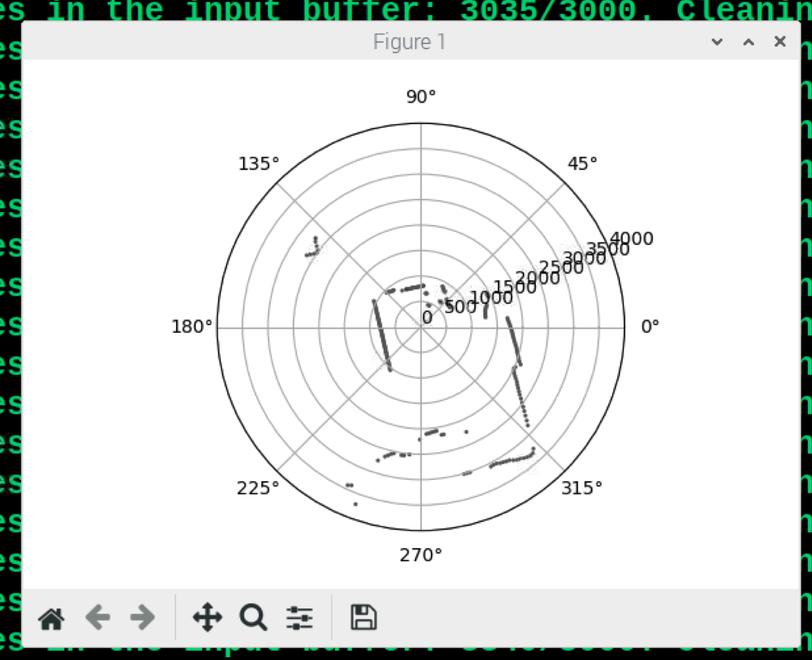812x660 pixels.
Task: Click the 45° angle label
Action: click(583, 164)
